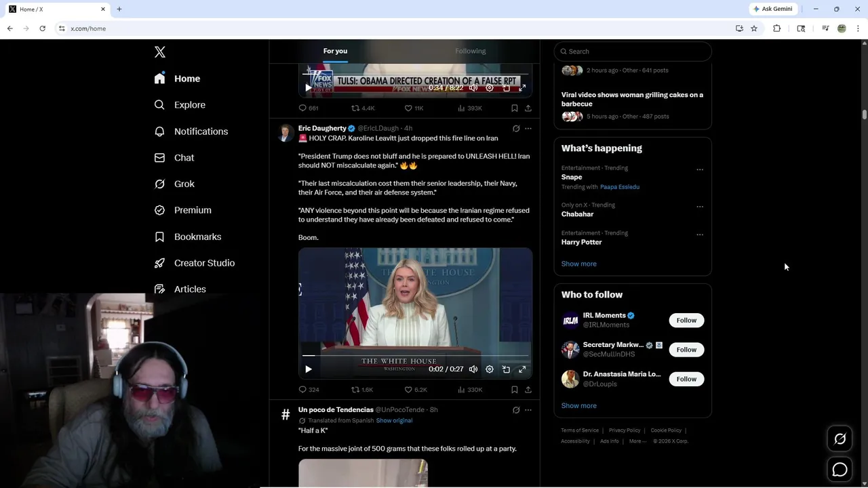Click White House video progress bar
868x488 pixels.
coord(415,355)
